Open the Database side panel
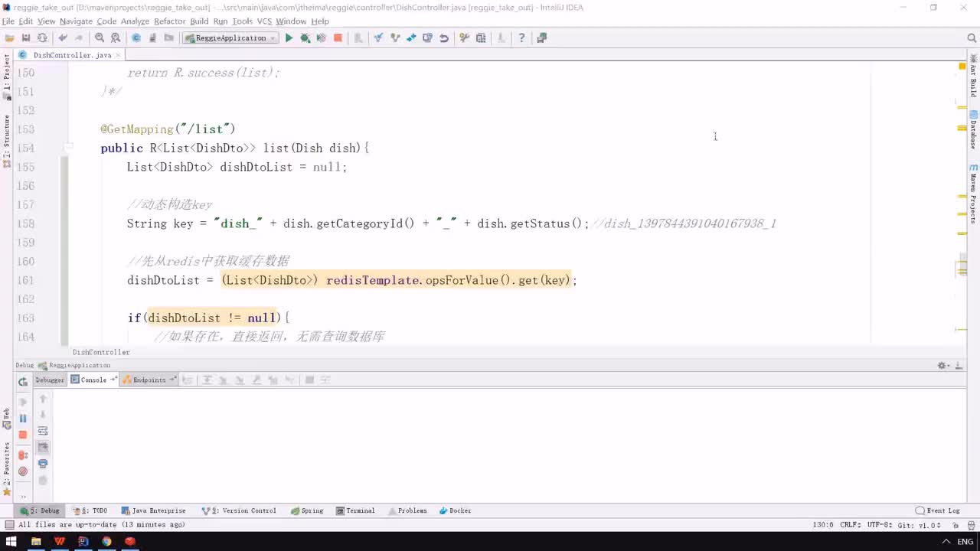 (x=973, y=130)
